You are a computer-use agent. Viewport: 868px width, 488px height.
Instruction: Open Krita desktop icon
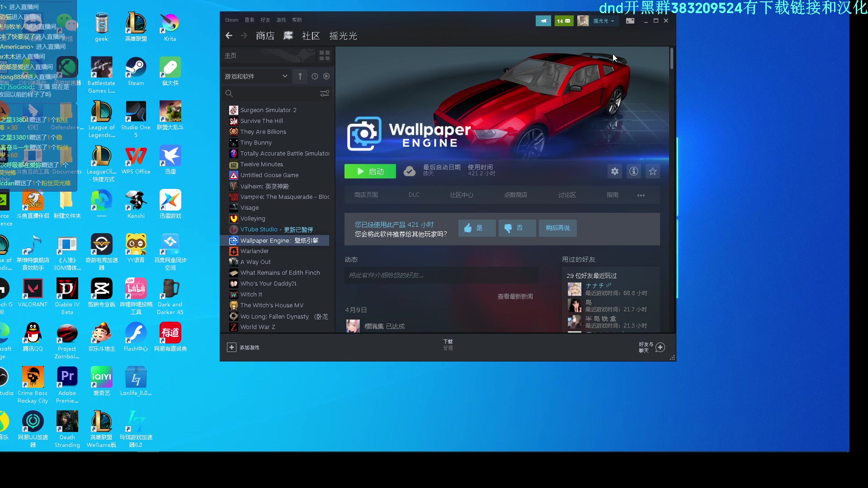click(170, 28)
